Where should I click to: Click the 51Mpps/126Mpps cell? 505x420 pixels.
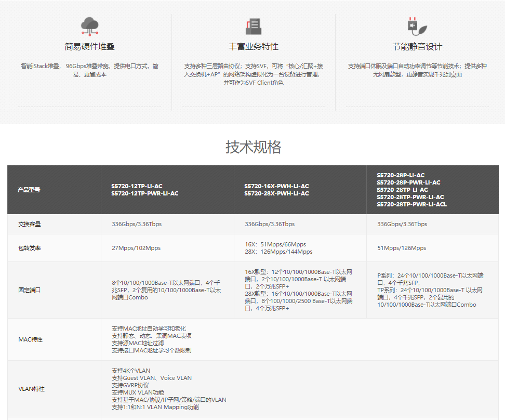pyautogui.click(x=402, y=248)
